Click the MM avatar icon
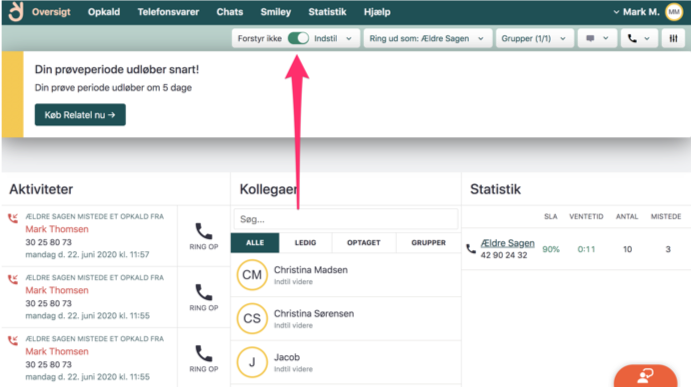 [674, 12]
